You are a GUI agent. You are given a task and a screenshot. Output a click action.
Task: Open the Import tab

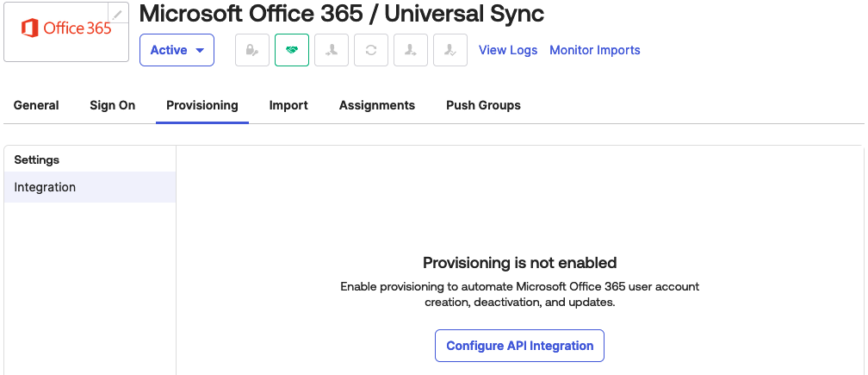click(288, 105)
